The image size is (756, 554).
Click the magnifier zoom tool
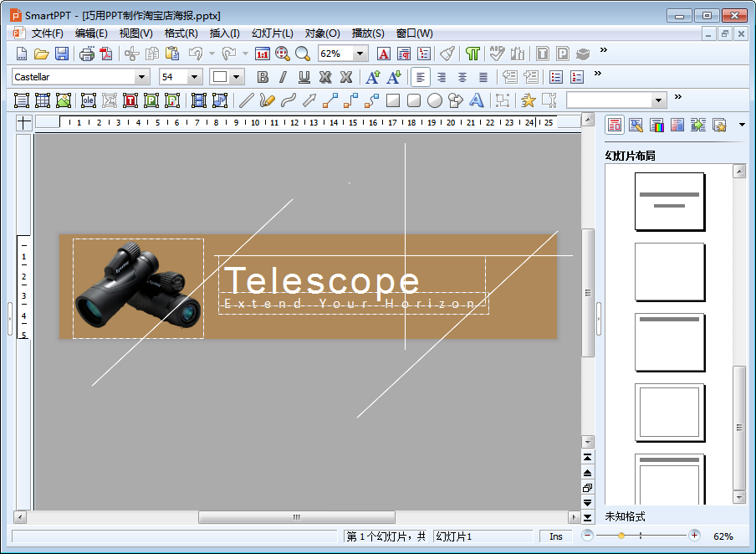(302, 54)
